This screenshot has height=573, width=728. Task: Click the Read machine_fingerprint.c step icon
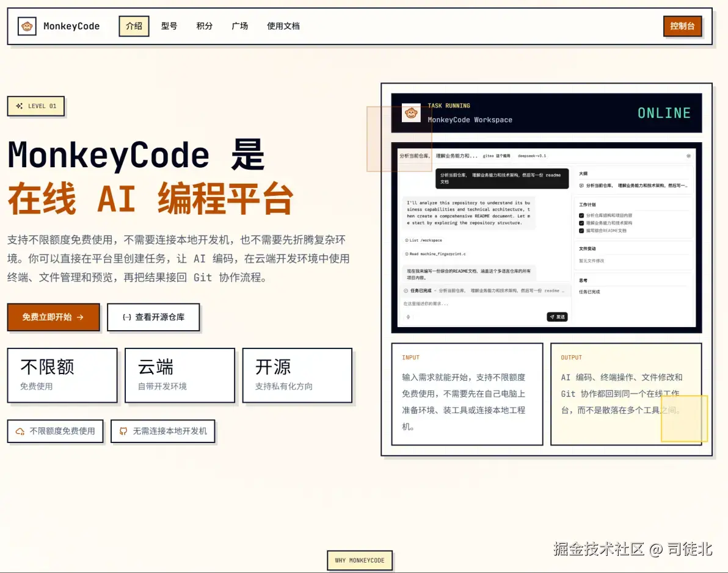click(407, 254)
